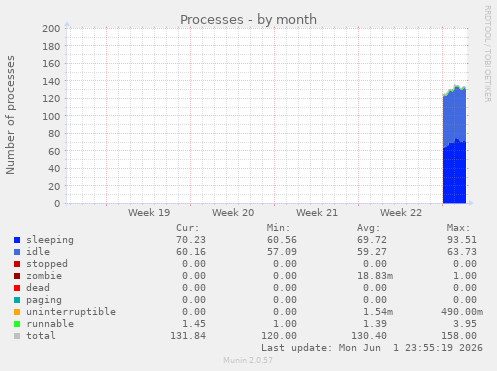Screen dimensions: 497x371
Task: Click the stopped legend color swatch
Action: (17, 264)
